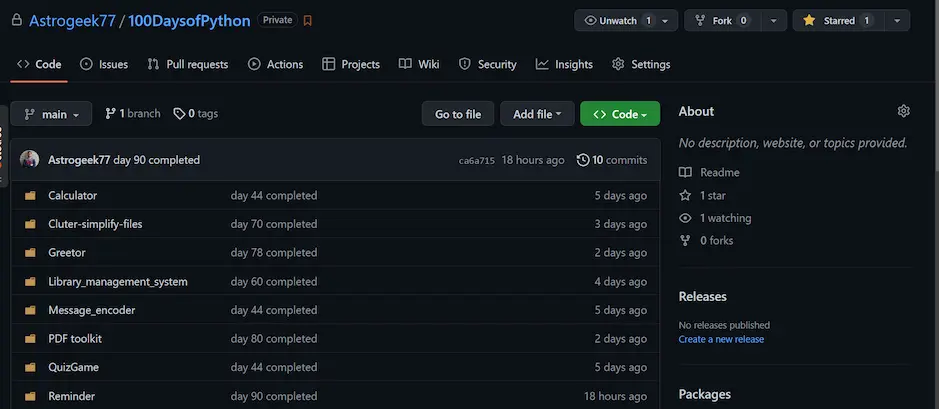Open the Pull requests tab
The width and height of the screenshot is (939, 409).
[x=187, y=64]
